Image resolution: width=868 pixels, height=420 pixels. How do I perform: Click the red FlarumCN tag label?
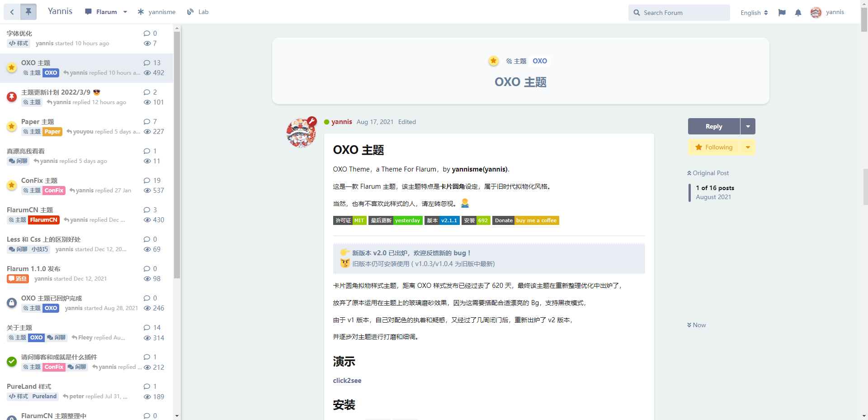pos(44,220)
